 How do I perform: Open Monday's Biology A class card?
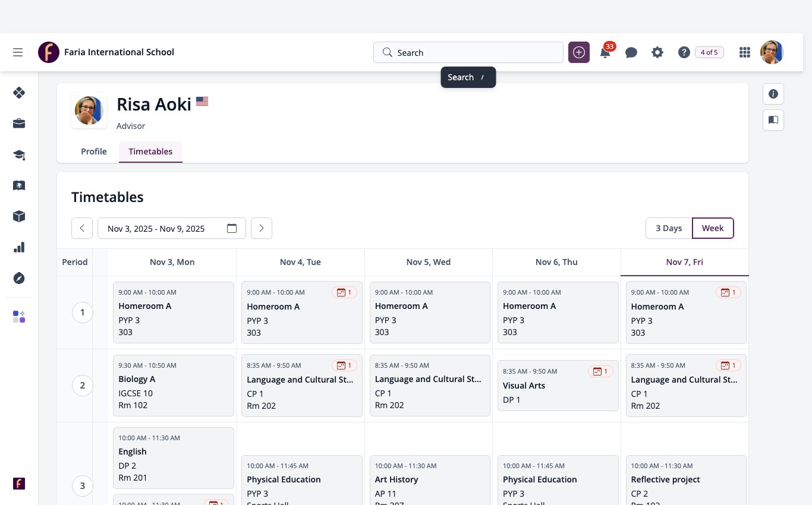coord(174,386)
